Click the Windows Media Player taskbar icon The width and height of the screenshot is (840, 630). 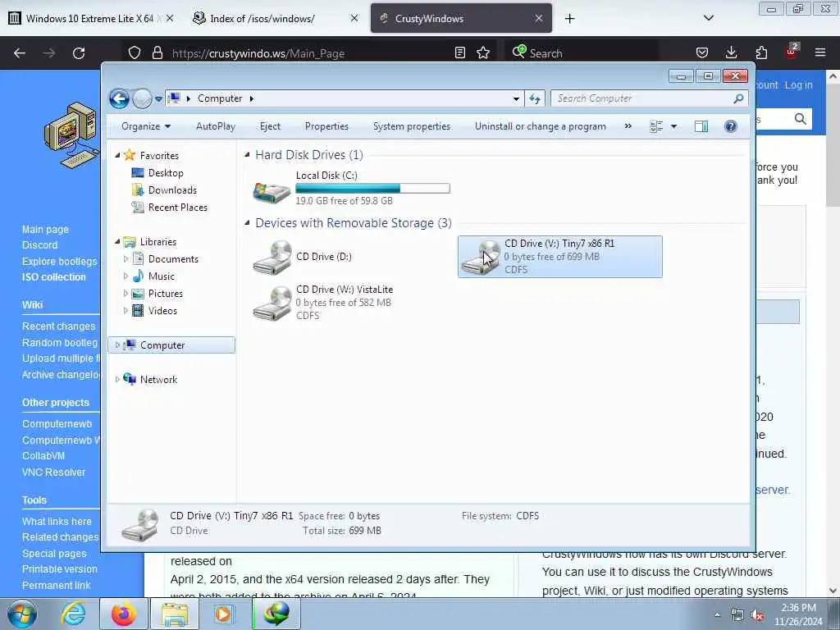(x=223, y=614)
